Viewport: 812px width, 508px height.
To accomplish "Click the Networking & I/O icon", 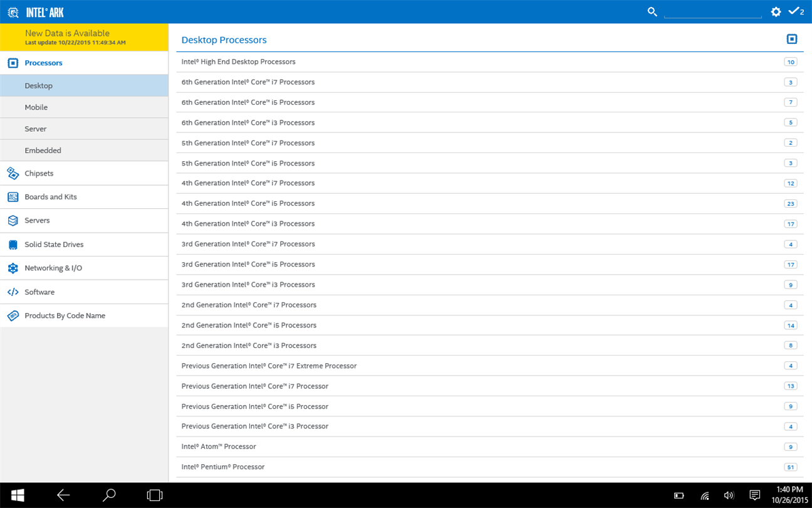I will click(13, 268).
